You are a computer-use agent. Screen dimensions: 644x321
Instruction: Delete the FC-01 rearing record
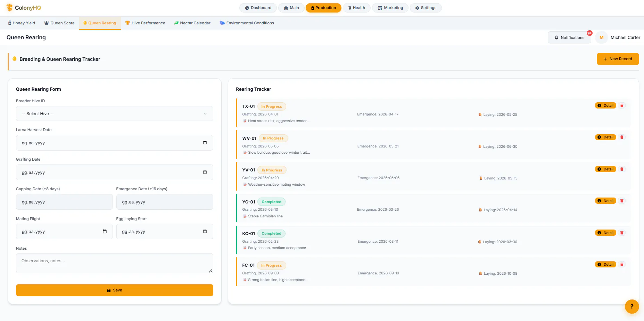click(622, 264)
